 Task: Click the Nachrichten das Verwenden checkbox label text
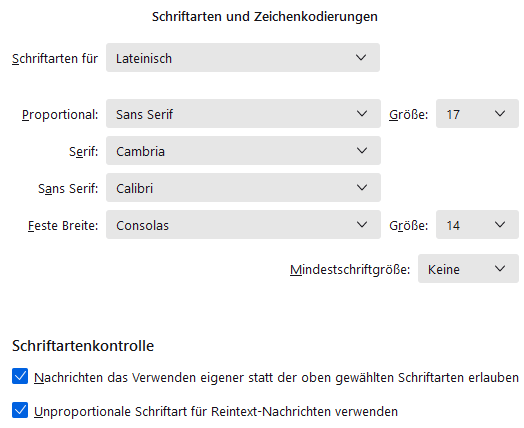[x=276, y=378]
